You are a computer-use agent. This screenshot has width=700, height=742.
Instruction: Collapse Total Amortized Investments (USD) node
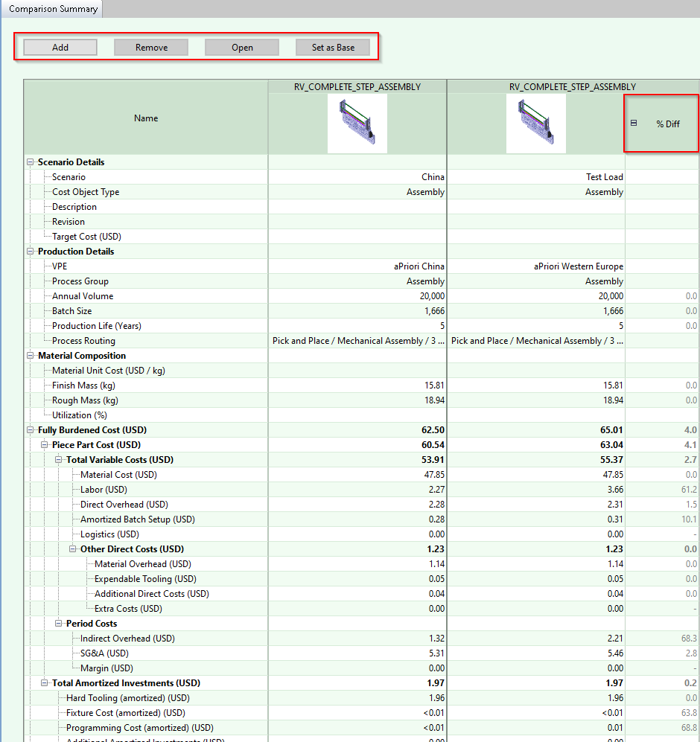45,683
